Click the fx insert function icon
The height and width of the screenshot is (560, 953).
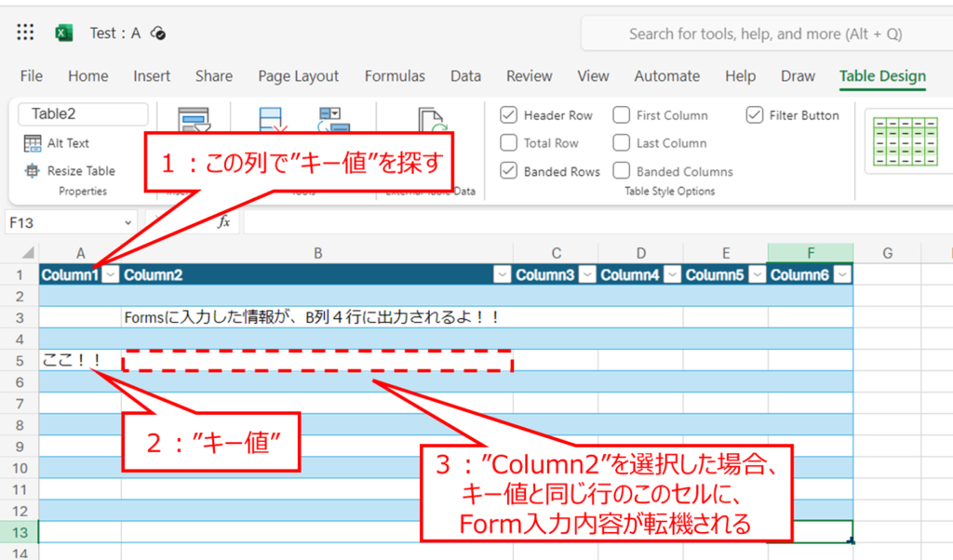pos(223,222)
